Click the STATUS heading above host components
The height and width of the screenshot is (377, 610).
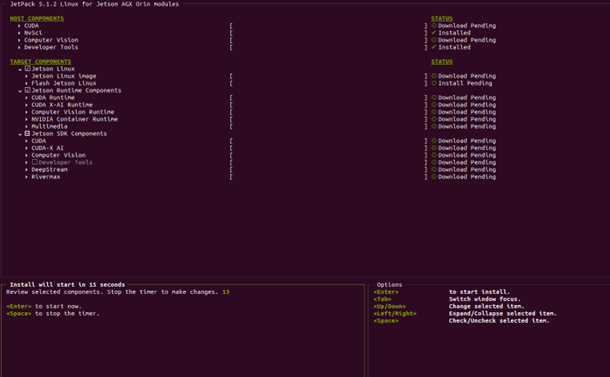tap(442, 18)
